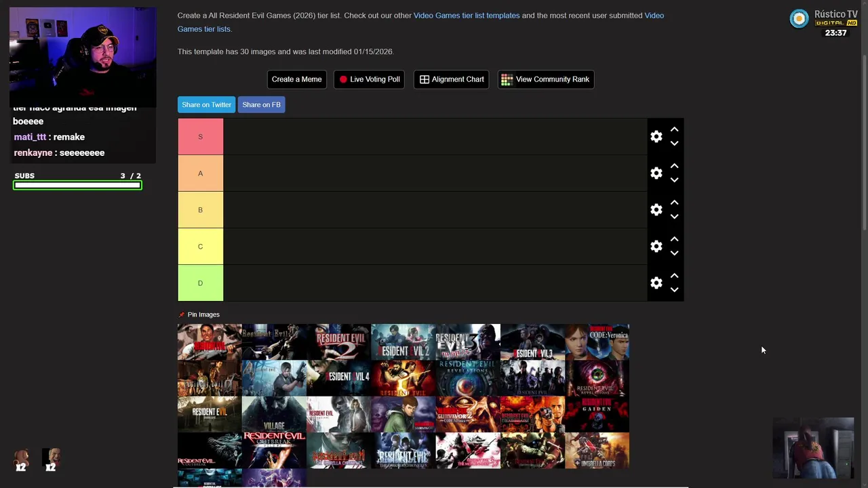Viewport: 868px width, 488px height.
Task: Select the green D tier label
Action: 200,283
